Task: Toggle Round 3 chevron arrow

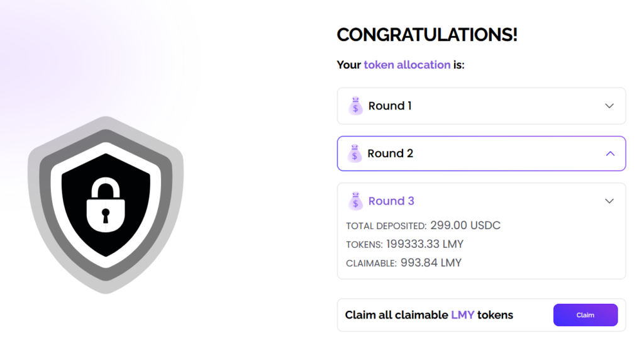Action: click(x=609, y=201)
